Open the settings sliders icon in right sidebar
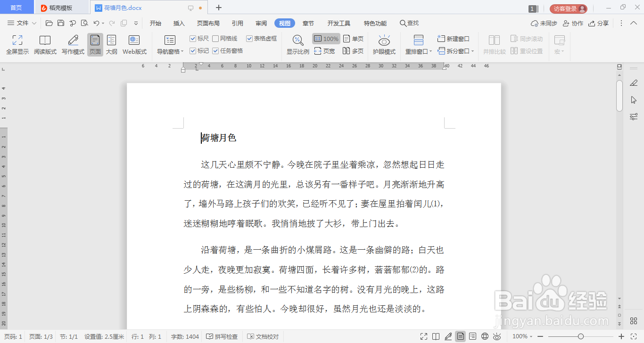The width and height of the screenshot is (644, 343). click(x=634, y=116)
